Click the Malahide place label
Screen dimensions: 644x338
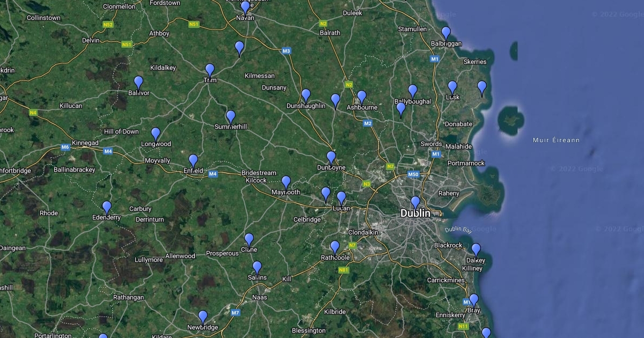tap(459, 146)
